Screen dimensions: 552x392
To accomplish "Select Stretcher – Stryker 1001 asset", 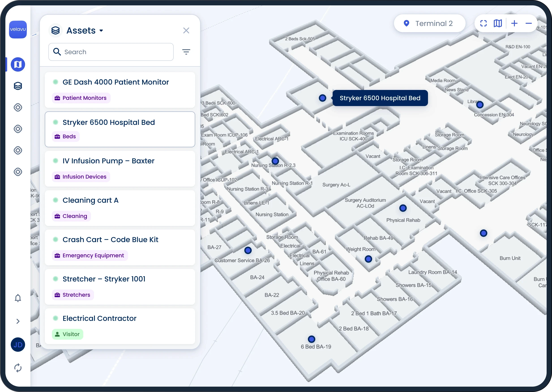I will pos(120,287).
